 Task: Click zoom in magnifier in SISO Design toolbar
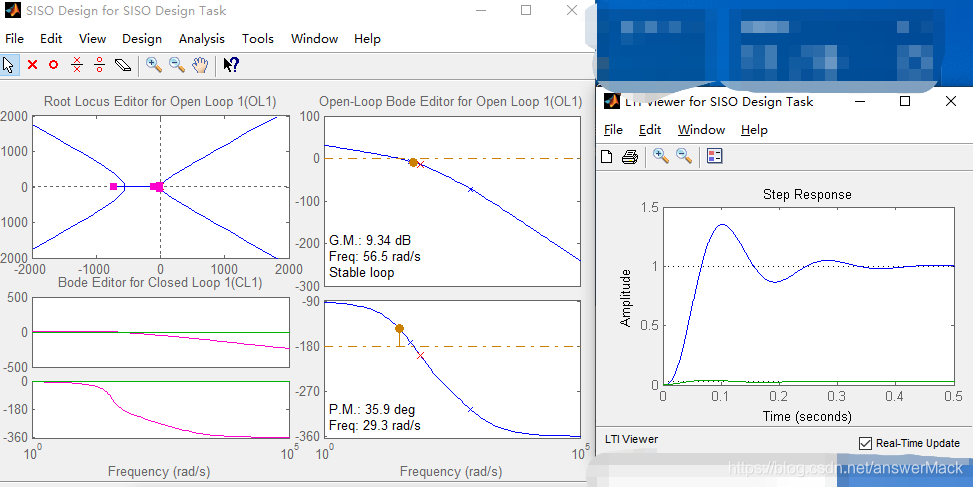coord(154,65)
